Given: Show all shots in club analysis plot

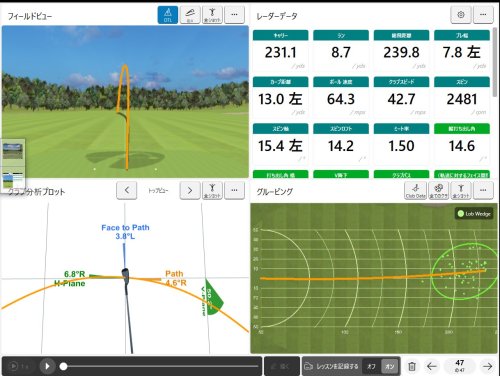Looking at the screenshot, I should [212, 190].
